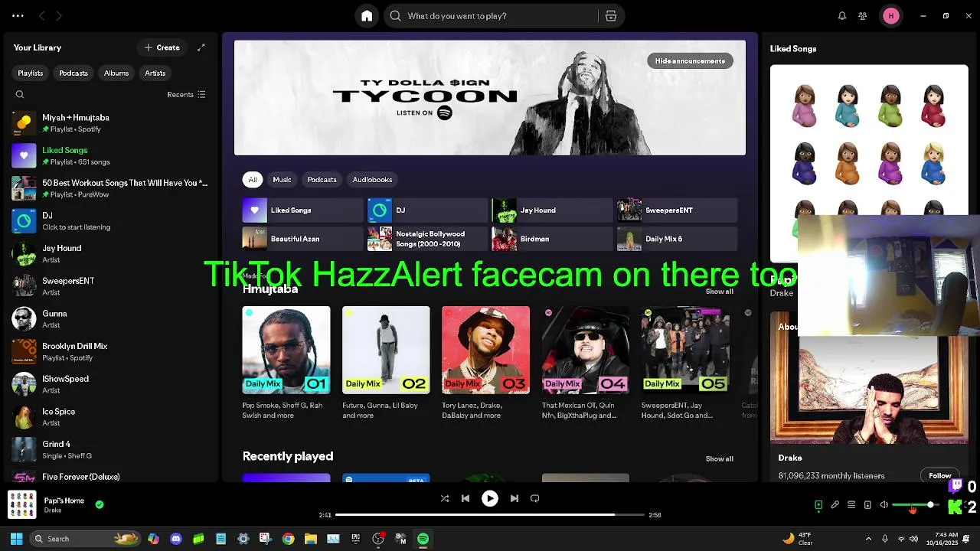Image resolution: width=980 pixels, height=551 pixels.
Task: Open DJ shortcut tile
Action: coord(427,210)
